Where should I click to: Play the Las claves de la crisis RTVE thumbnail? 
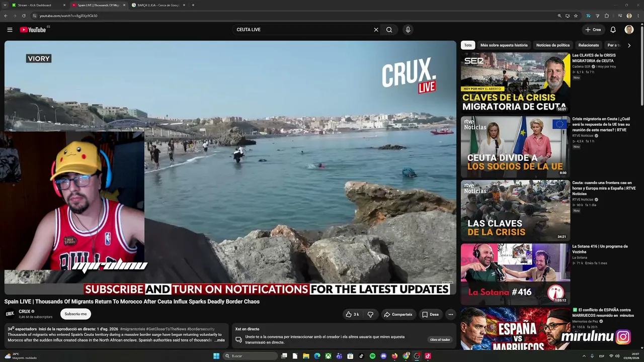[515, 210]
